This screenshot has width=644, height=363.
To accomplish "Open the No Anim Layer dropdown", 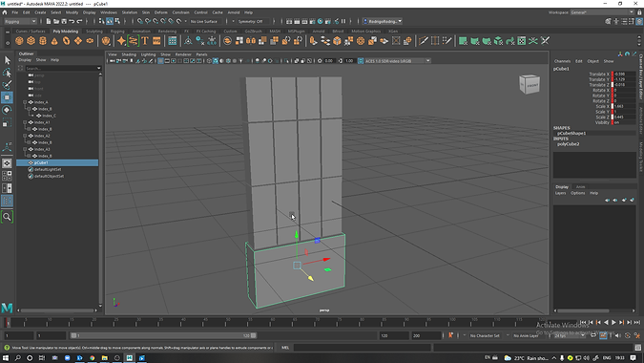I will 529,335.
